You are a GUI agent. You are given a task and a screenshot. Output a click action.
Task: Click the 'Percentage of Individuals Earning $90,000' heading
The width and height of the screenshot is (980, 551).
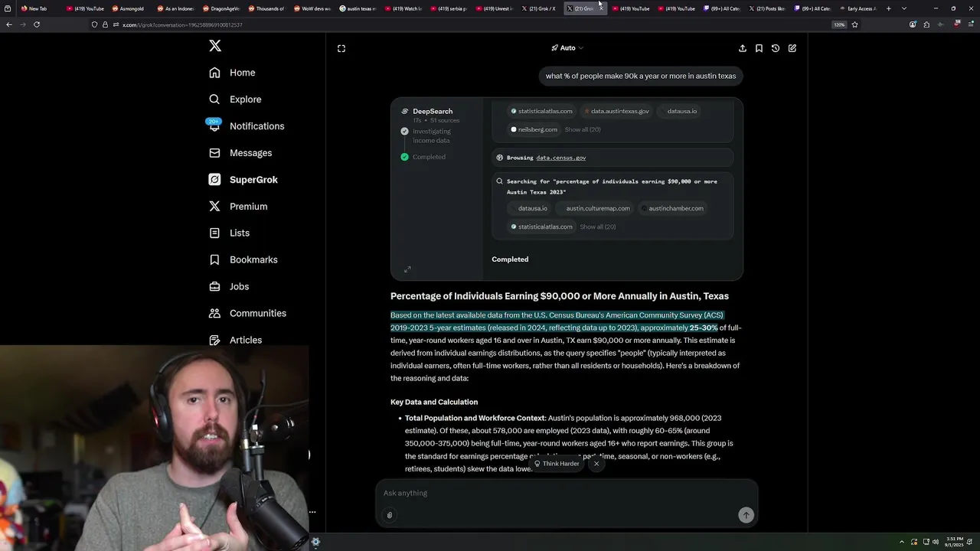coord(560,296)
